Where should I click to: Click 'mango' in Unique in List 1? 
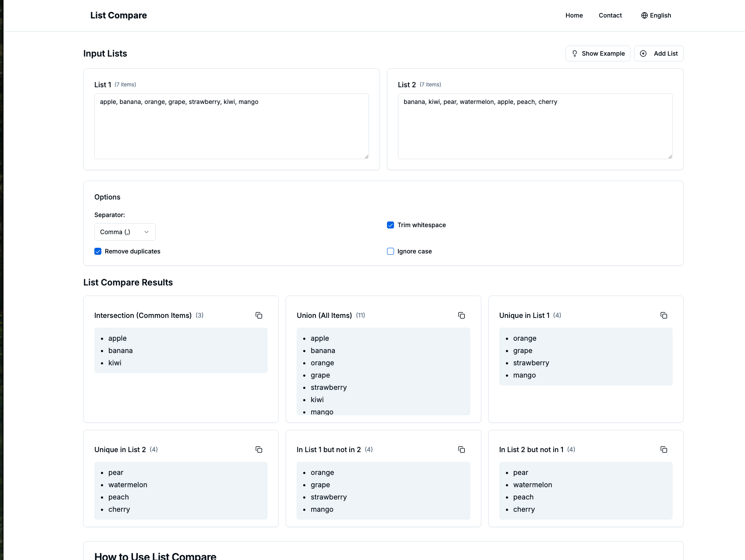pos(524,375)
